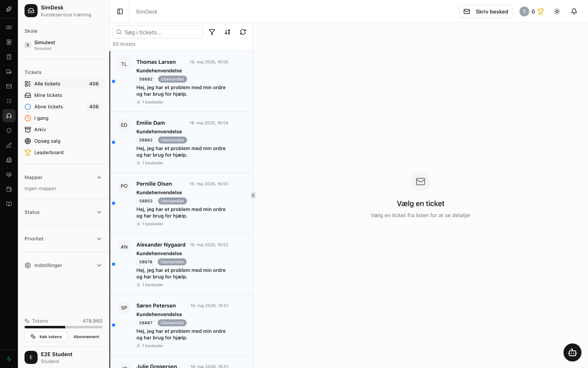Open the calculator icon in left rail

coord(9,57)
